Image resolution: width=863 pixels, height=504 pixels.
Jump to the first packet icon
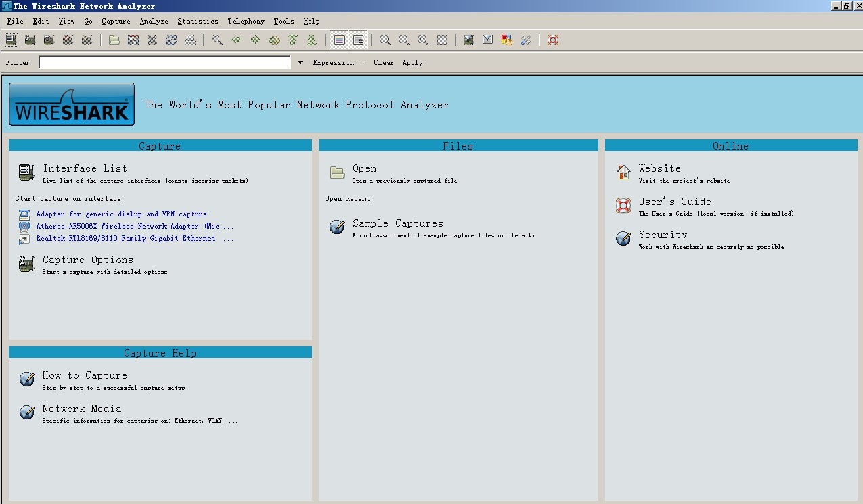(x=293, y=40)
